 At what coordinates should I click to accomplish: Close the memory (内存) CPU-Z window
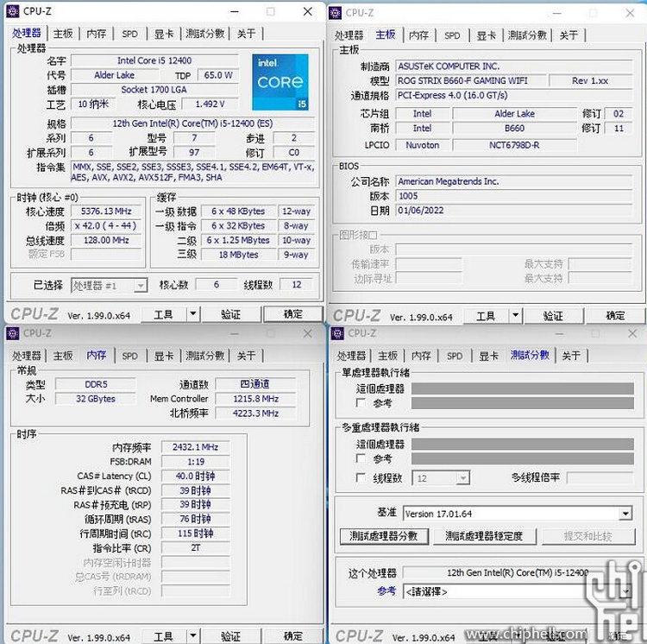[308, 333]
